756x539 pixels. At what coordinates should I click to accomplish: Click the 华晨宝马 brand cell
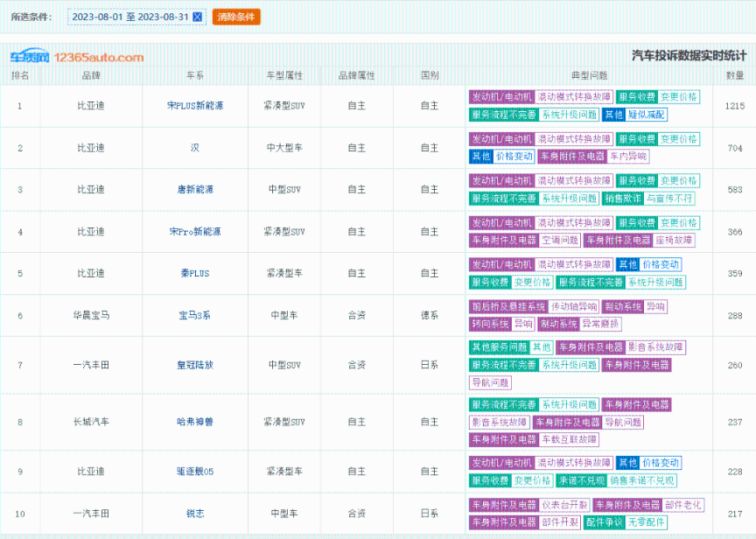pos(91,315)
